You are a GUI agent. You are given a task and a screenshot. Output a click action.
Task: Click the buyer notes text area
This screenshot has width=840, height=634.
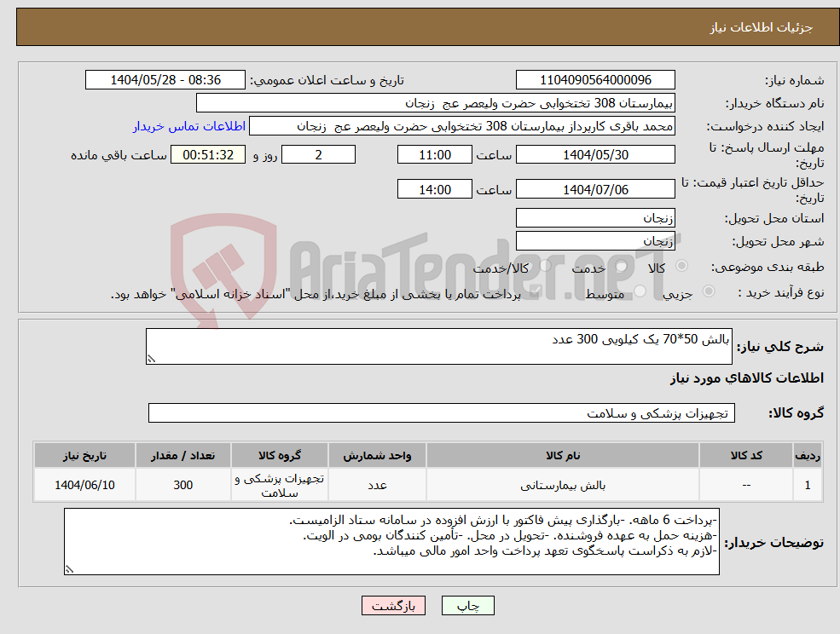coord(391,541)
